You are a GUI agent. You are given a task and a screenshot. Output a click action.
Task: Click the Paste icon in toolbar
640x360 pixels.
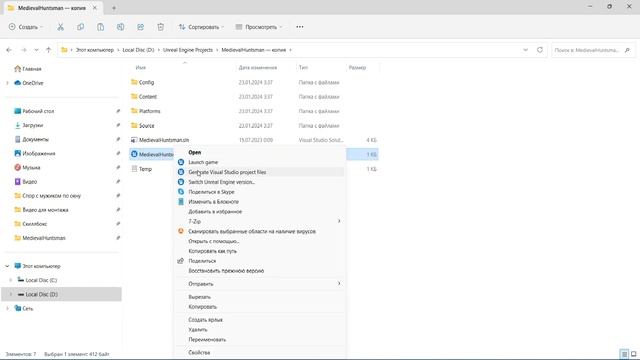[x=100, y=27]
